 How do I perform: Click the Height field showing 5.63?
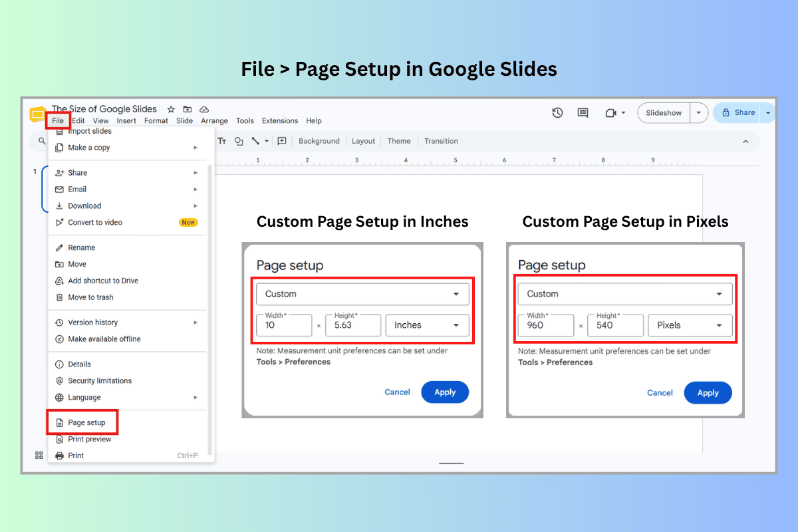click(353, 325)
